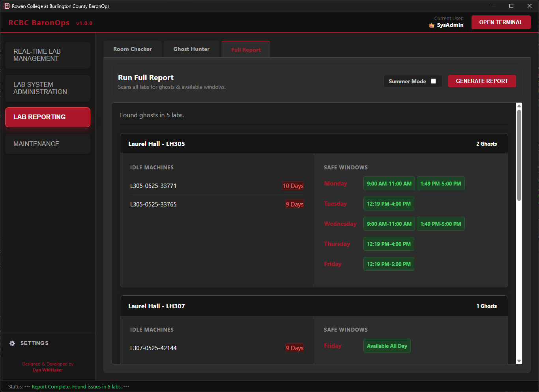The image size is (539, 392).
Task: Click Available All Day for LH307 Friday
Action: (x=387, y=345)
